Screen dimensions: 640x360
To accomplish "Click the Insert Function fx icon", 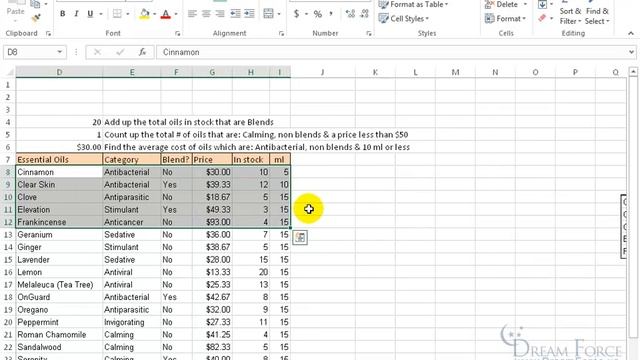I will (x=142, y=52).
